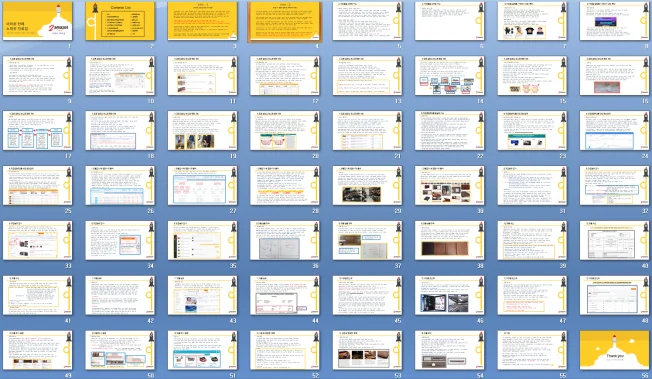This screenshot has width=652, height=379.
Task: Select slide thumbnail number 23
Action: [x=532, y=131]
